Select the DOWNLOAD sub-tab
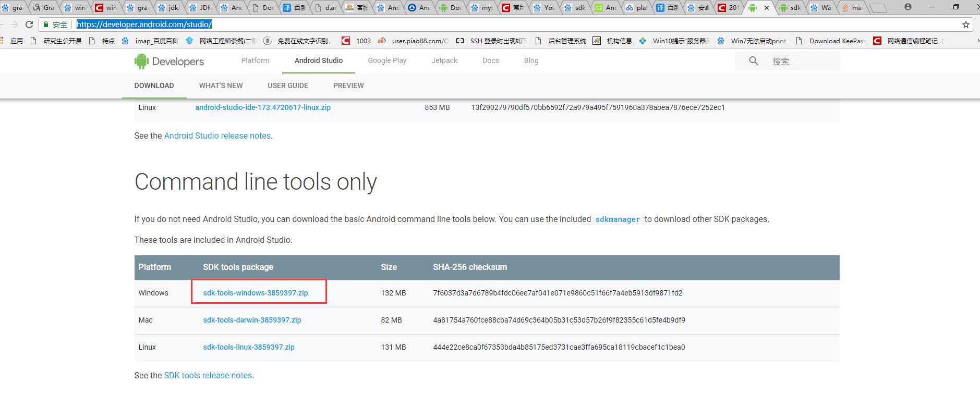 [x=154, y=85]
